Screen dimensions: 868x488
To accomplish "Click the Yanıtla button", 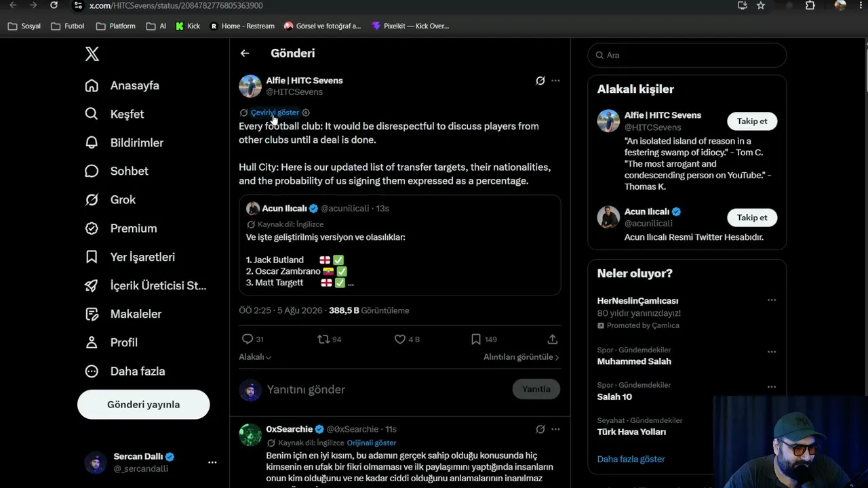I will click(x=536, y=389).
